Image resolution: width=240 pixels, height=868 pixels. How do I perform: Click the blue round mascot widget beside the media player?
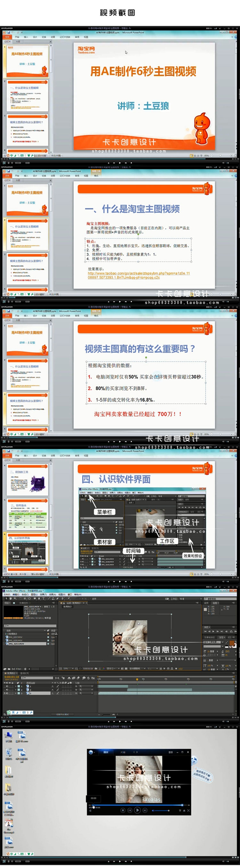click(194, 760)
